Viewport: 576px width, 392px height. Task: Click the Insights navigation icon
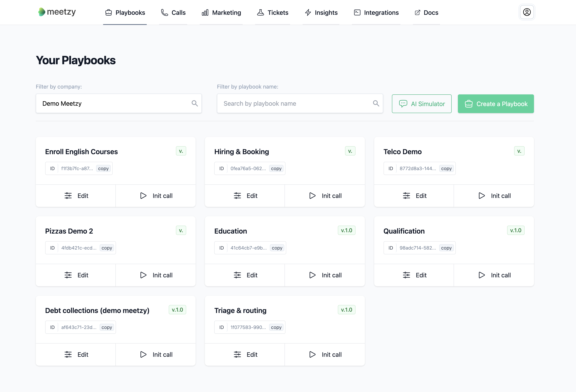(308, 12)
